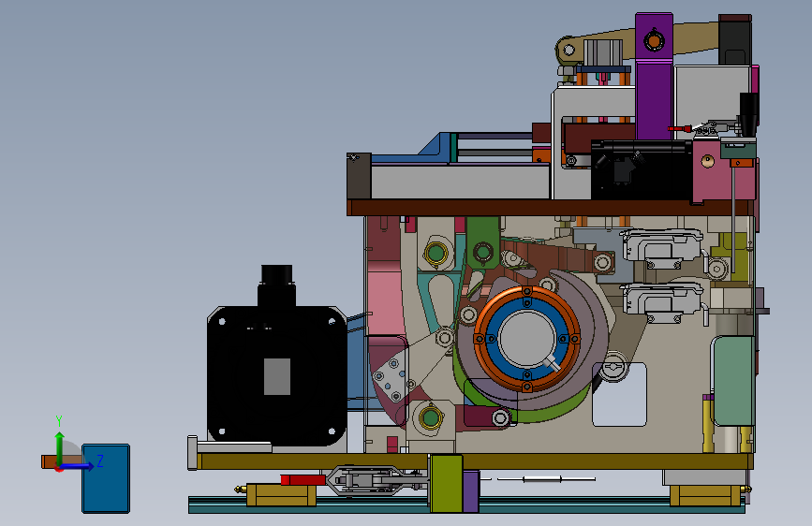Select the left yellow bearing block on the rail
This screenshot has height=526, width=812.
(x=281, y=495)
